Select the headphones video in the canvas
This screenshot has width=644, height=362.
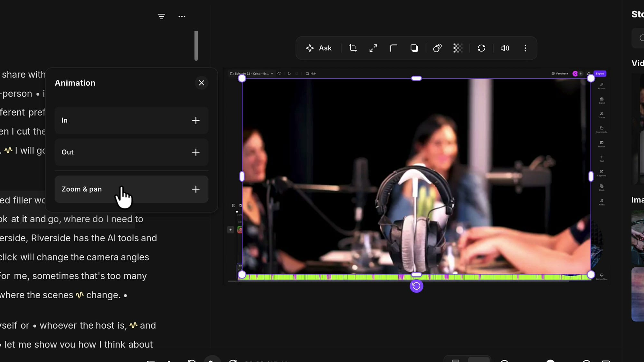tap(416, 177)
